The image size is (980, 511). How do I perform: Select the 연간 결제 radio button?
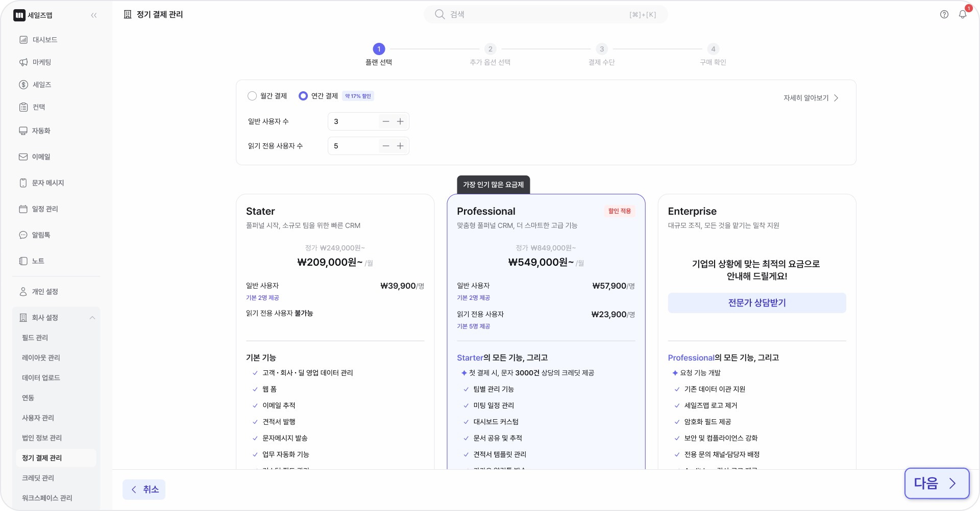303,96
